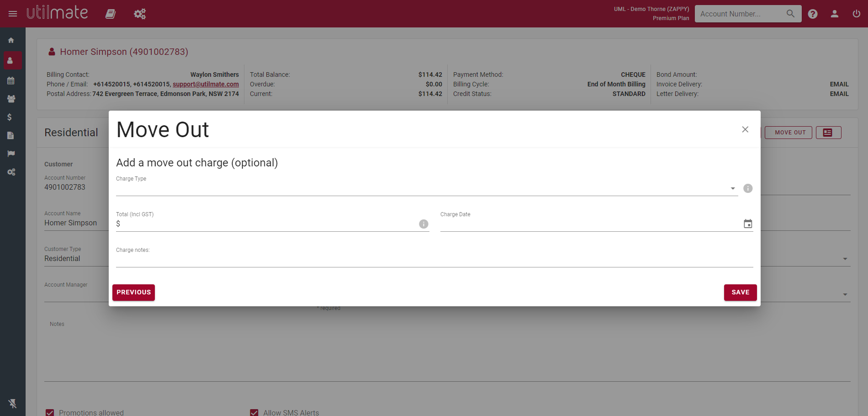Click the CHEQUE payment method value
The width and height of the screenshot is (868, 416).
(x=633, y=75)
